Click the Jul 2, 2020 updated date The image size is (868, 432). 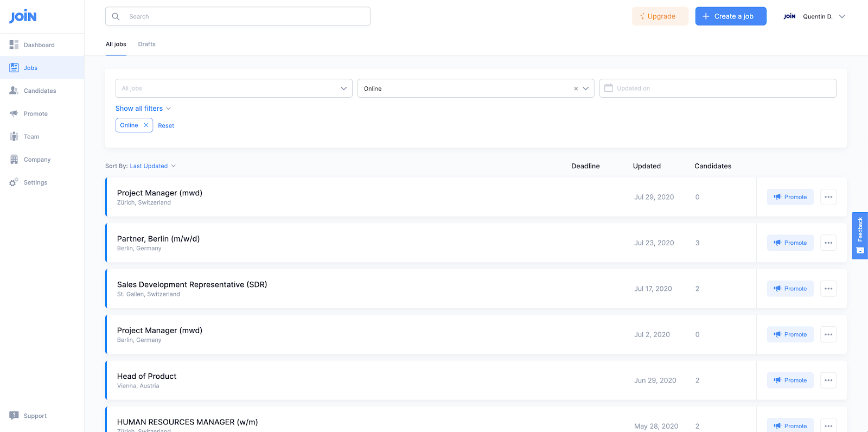(652, 335)
